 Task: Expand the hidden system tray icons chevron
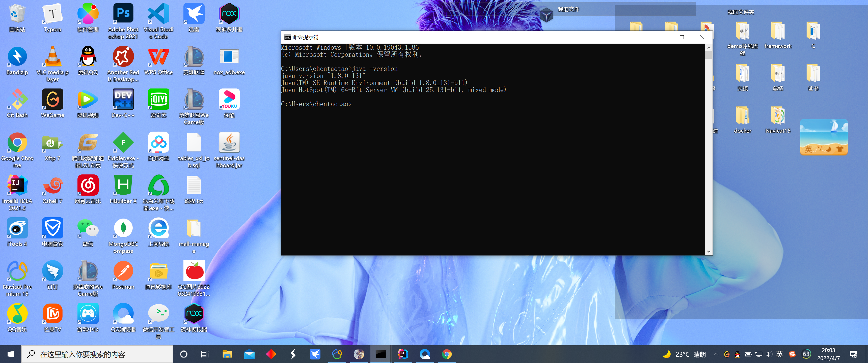tap(716, 354)
